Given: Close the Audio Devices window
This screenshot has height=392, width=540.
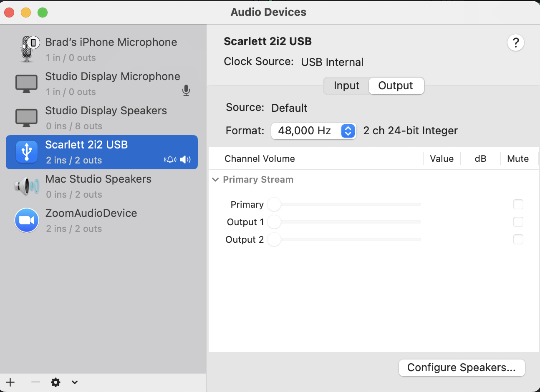Looking at the screenshot, I should click(x=9, y=13).
